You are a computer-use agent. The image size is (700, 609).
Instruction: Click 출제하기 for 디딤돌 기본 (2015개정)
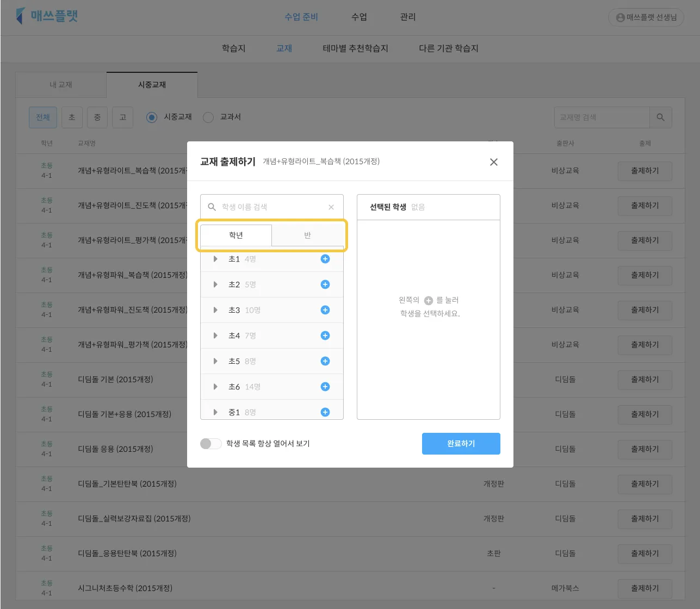(x=645, y=380)
